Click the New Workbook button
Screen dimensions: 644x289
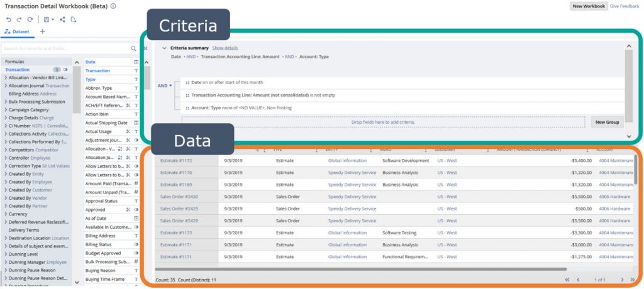588,6
